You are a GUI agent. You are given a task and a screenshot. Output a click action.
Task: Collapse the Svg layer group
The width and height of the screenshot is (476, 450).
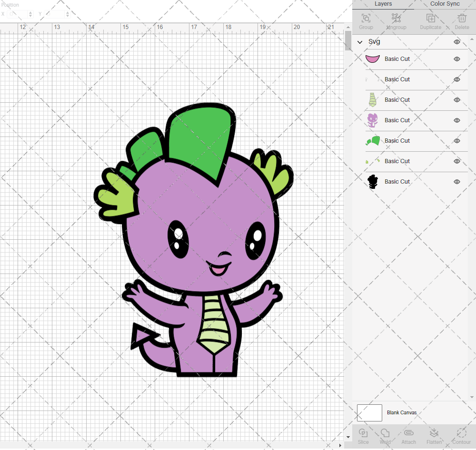[x=360, y=42]
